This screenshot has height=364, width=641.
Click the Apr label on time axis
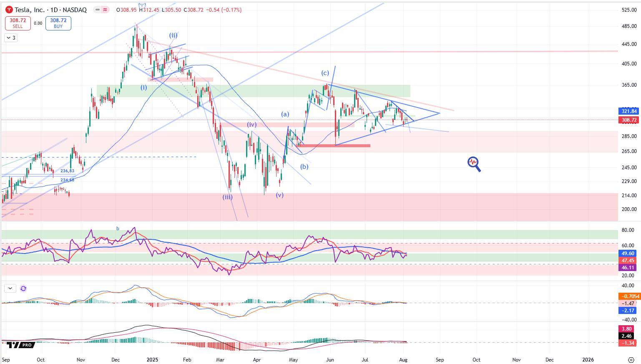click(257, 359)
